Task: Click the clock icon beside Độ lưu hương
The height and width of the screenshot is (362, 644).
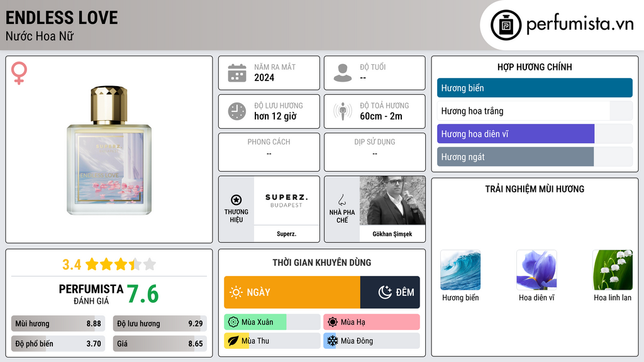Action: click(237, 111)
